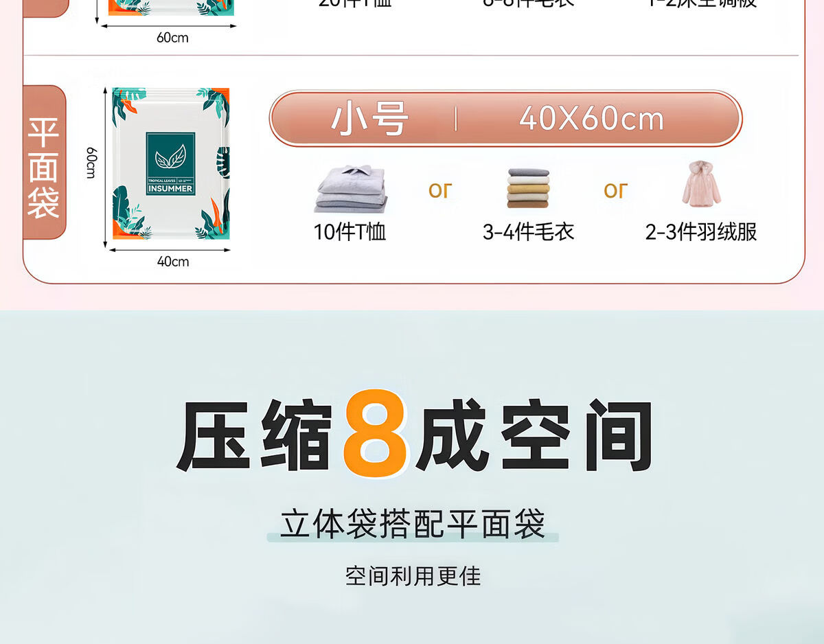824x644 pixels.
Task: Click the 3-4件毛衣 caption
Action: pyautogui.click(x=529, y=232)
